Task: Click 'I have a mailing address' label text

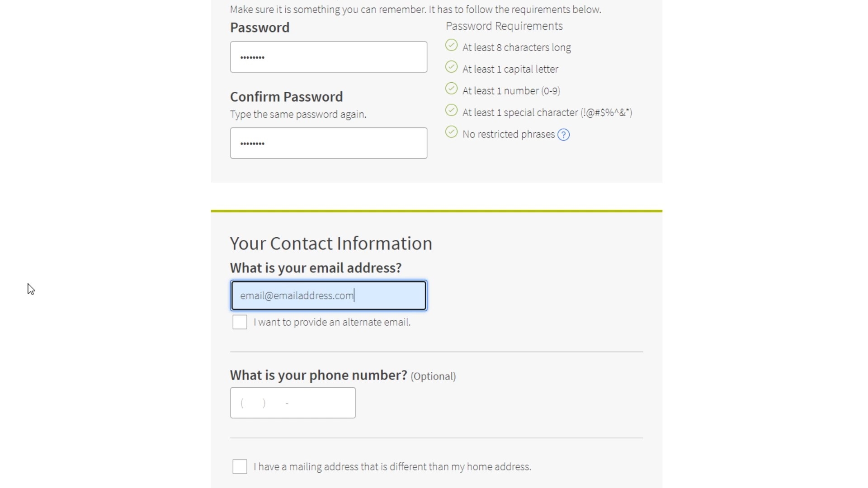Action: click(x=392, y=466)
